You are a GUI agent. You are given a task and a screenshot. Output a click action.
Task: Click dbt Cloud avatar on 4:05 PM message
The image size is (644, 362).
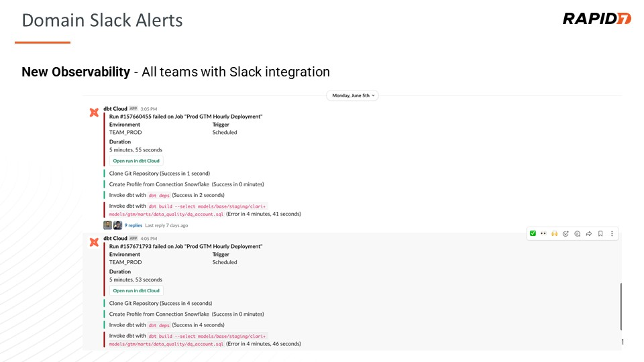click(94, 242)
